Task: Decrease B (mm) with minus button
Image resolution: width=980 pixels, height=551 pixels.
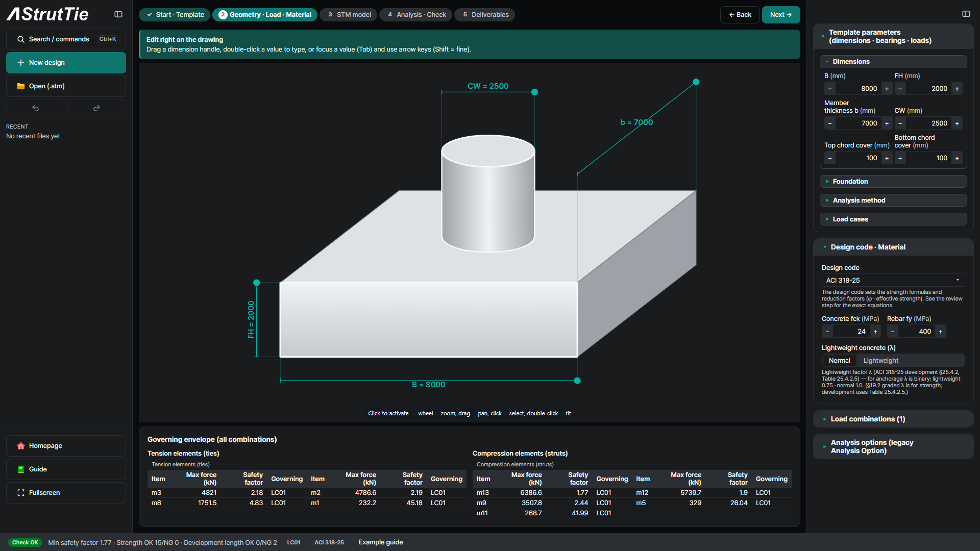Action: click(830, 89)
